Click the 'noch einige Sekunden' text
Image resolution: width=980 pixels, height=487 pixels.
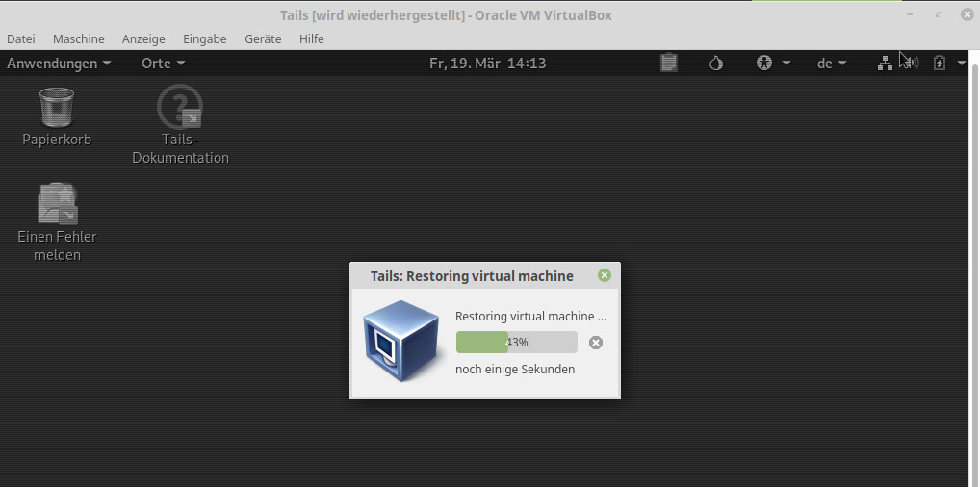515,370
